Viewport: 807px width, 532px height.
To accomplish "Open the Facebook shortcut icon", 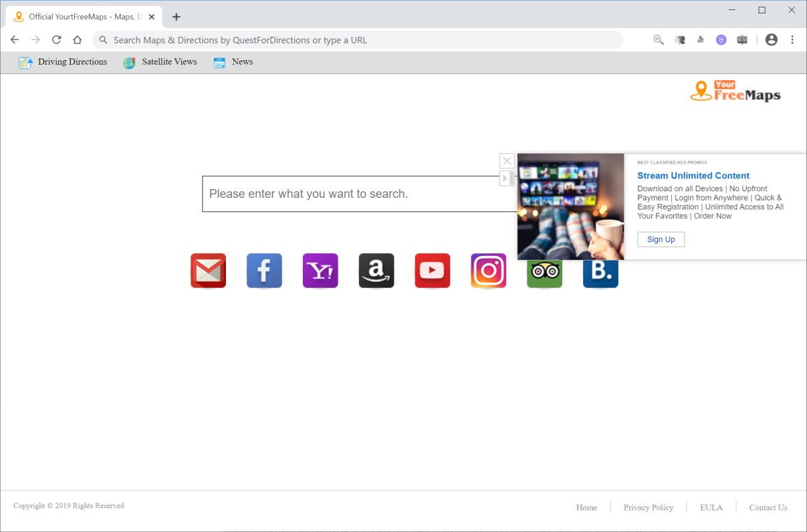I will click(x=264, y=271).
